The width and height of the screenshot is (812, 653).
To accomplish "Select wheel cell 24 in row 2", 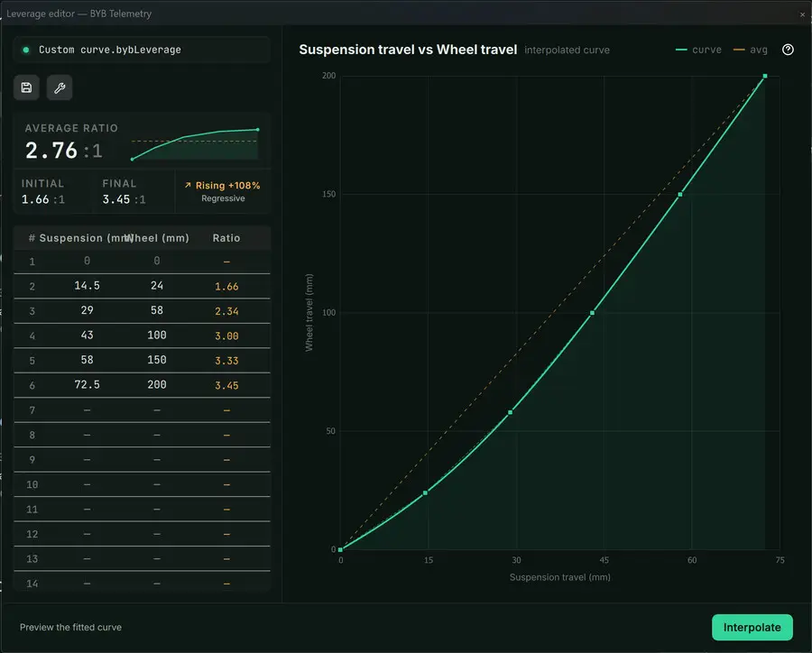I will pyautogui.click(x=157, y=286).
